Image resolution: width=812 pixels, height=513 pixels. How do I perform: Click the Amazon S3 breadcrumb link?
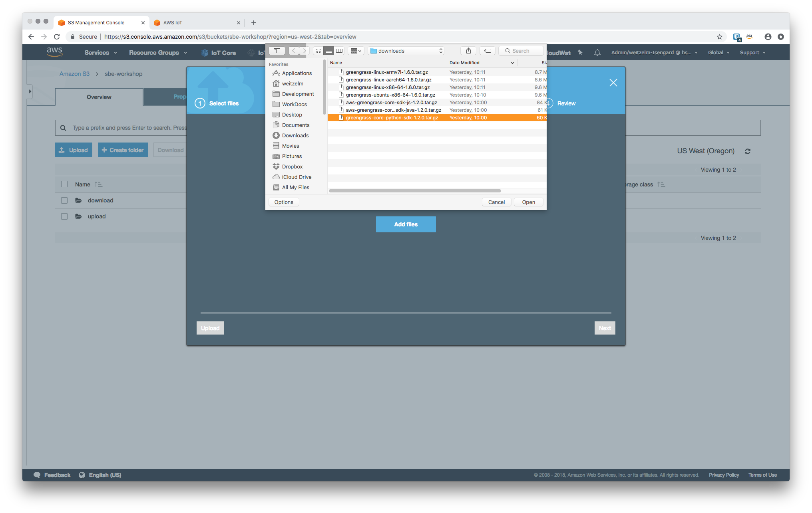coord(74,74)
